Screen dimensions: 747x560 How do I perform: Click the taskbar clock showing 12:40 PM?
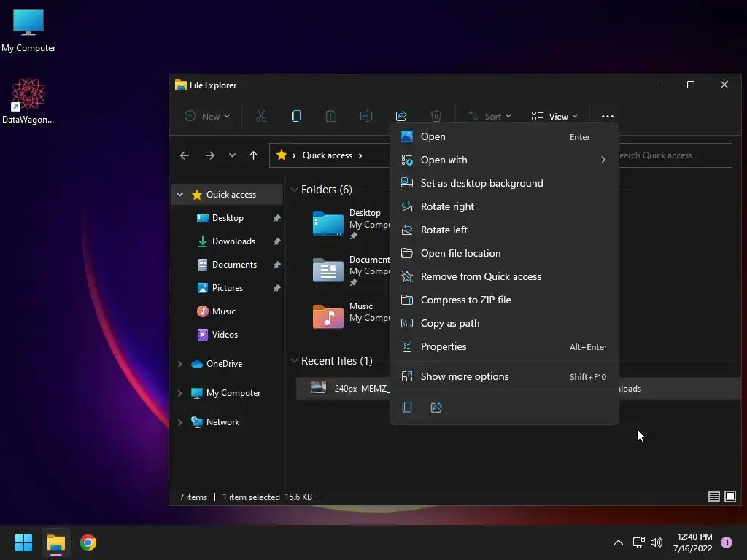tap(693, 542)
